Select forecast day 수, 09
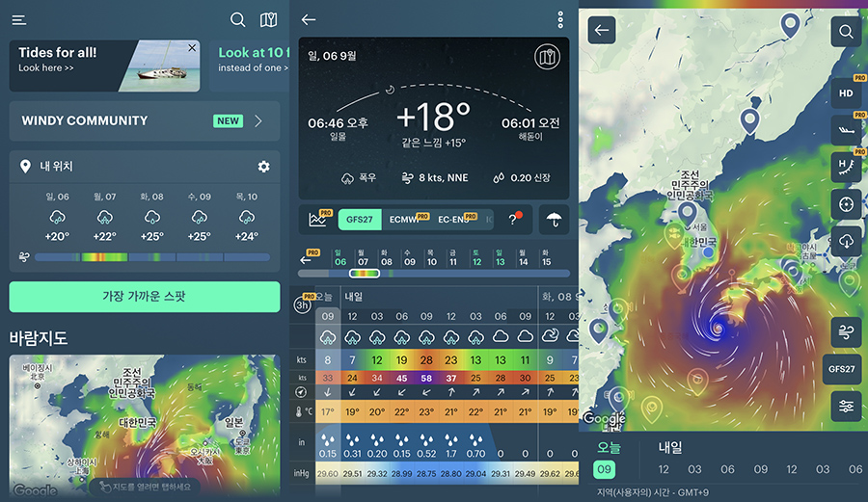 pyautogui.click(x=200, y=217)
